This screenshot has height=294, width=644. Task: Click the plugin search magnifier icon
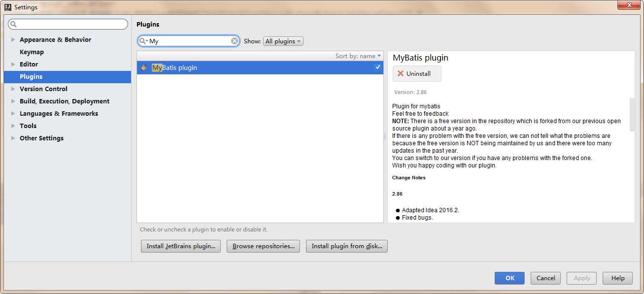click(x=143, y=41)
